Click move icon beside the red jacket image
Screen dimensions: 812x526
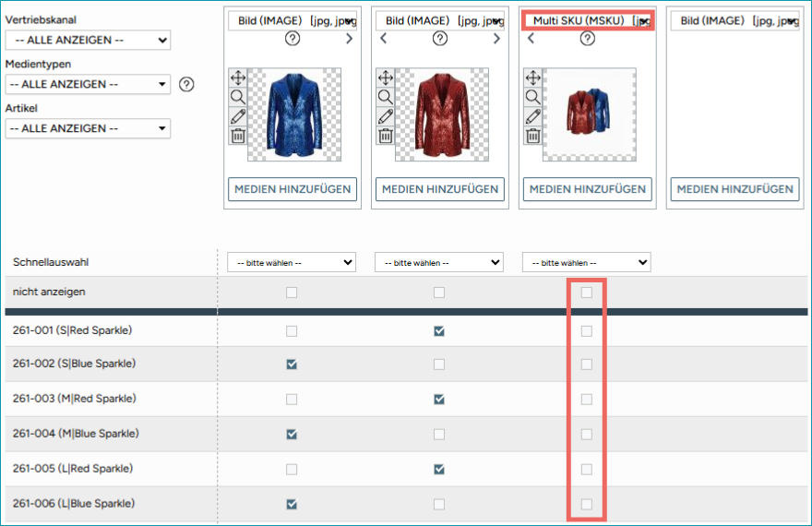tap(386, 78)
